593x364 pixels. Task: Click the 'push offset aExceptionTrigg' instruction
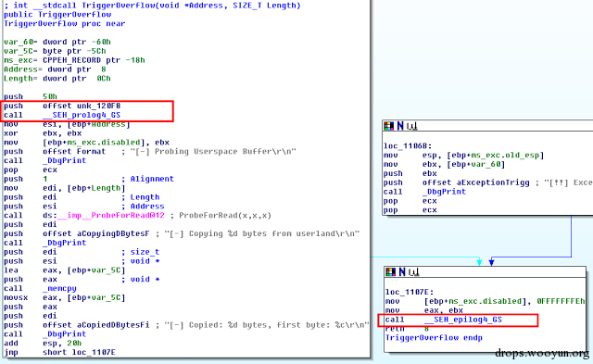488,182
